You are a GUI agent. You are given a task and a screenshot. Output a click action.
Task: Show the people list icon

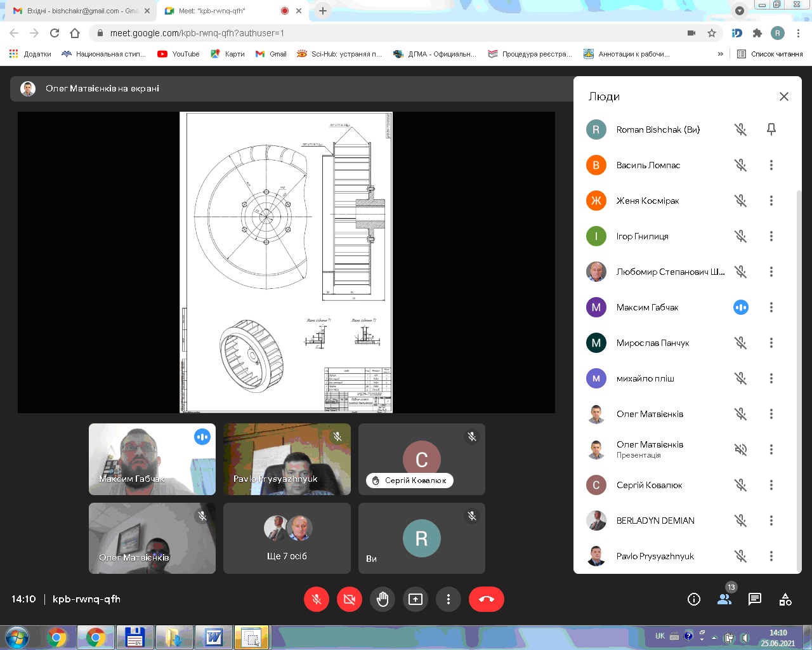click(724, 599)
